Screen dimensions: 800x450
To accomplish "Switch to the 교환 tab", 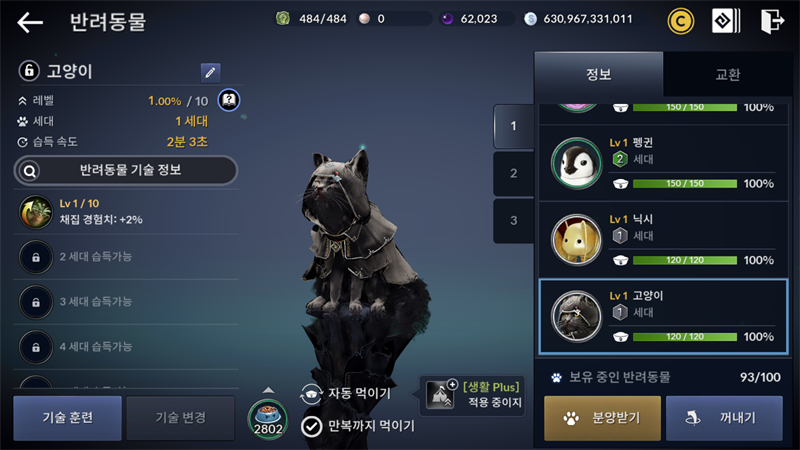I will tap(728, 74).
